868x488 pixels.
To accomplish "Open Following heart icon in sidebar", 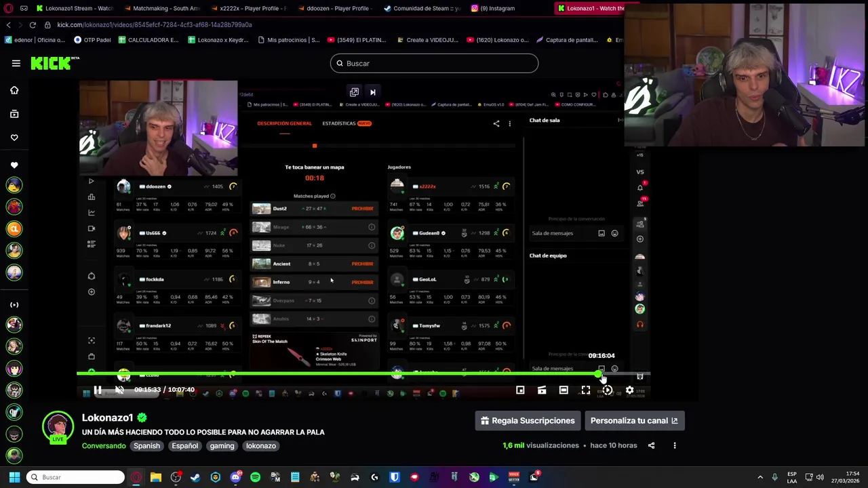I will pyautogui.click(x=14, y=138).
